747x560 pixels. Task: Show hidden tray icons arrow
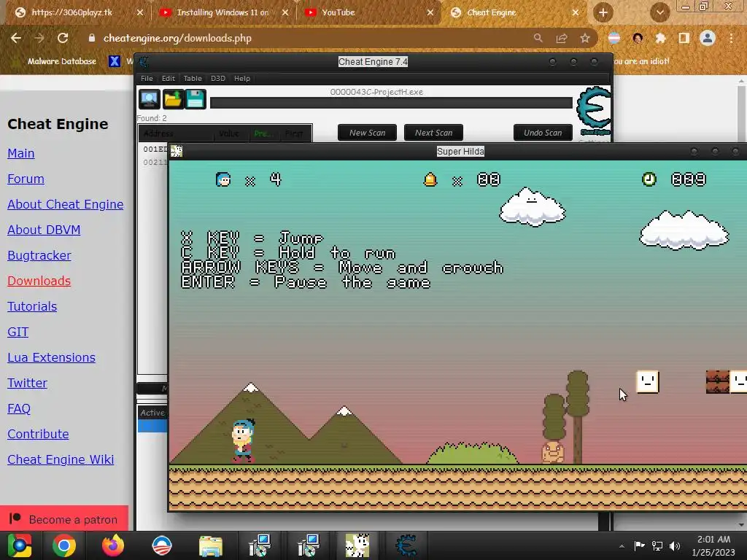coord(622,546)
